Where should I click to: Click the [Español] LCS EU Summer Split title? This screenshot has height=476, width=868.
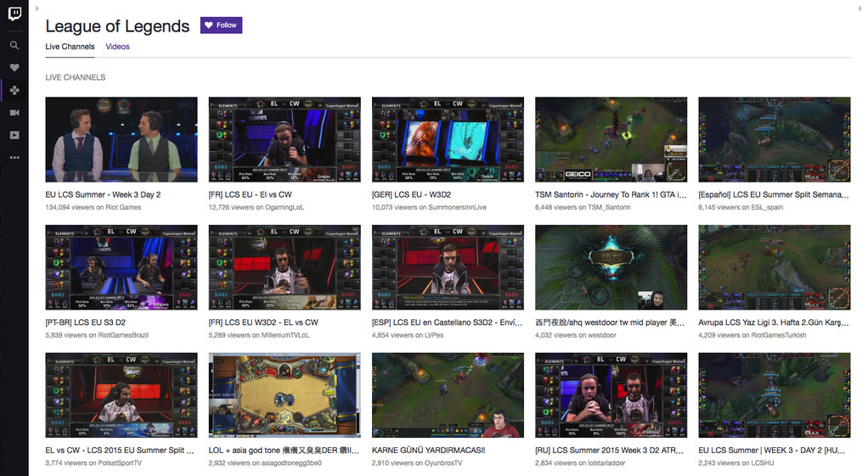pyautogui.click(x=774, y=194)
